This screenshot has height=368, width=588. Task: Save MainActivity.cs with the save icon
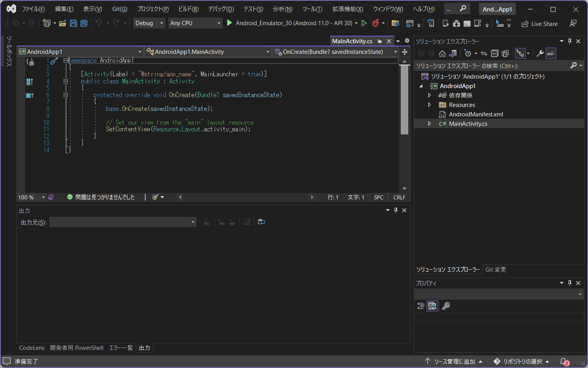(x=73, y=23)
